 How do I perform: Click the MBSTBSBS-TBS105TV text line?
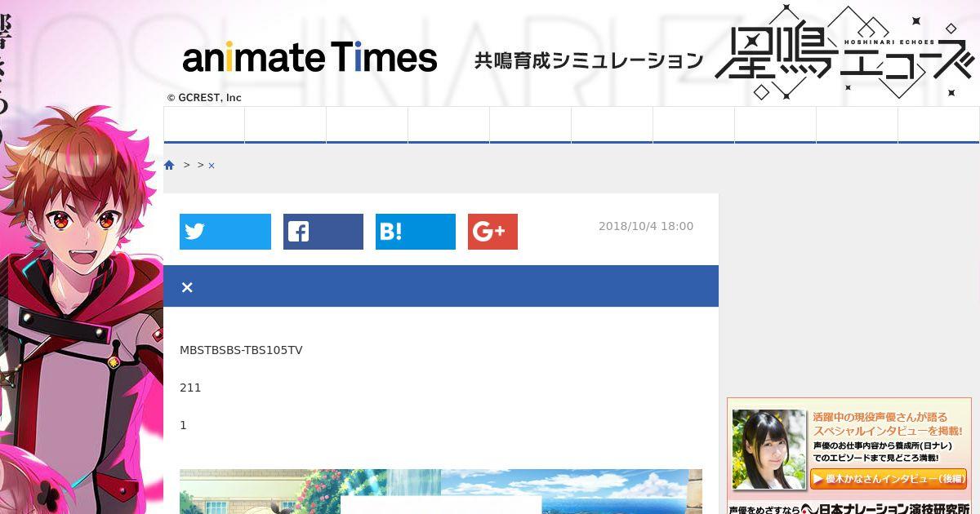tap(241, 350)
